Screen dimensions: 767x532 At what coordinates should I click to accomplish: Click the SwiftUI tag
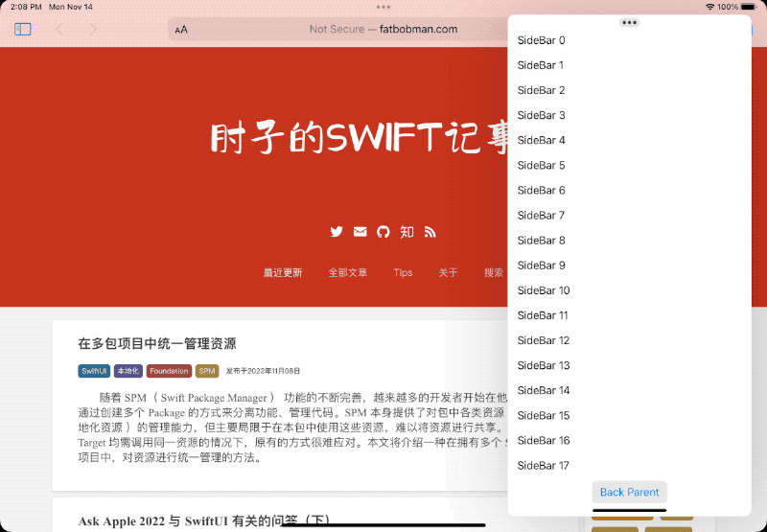(94, 371)
